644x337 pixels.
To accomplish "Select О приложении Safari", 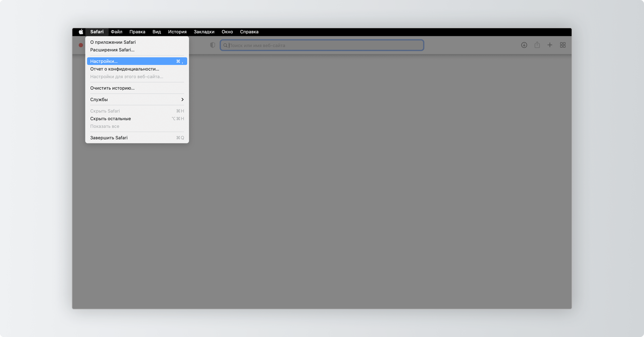I will click(137, 42).
